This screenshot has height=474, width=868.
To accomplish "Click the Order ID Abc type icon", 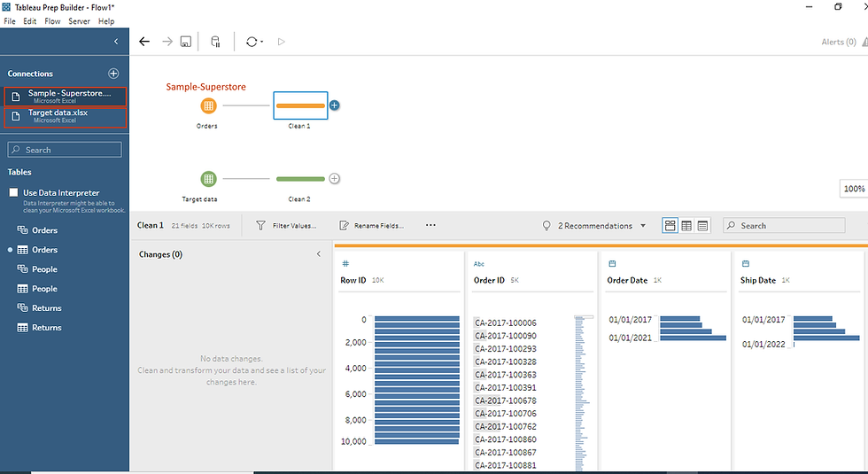I will point(479,264).
